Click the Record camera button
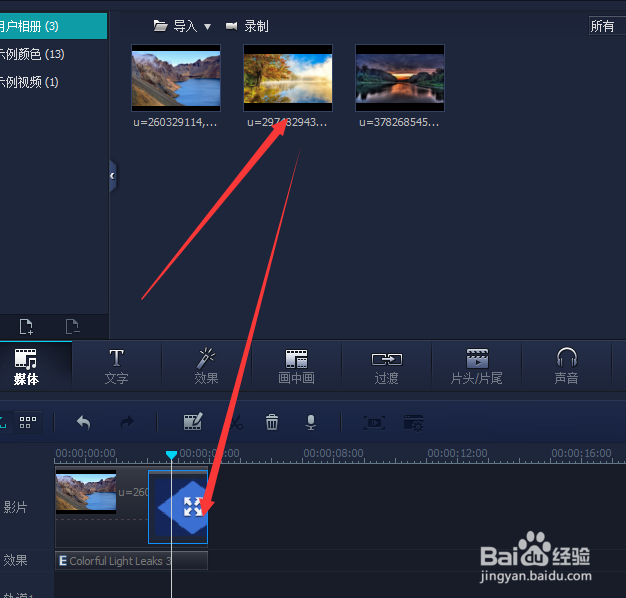The width and height of the screenshot is (626, 598). 247,26
